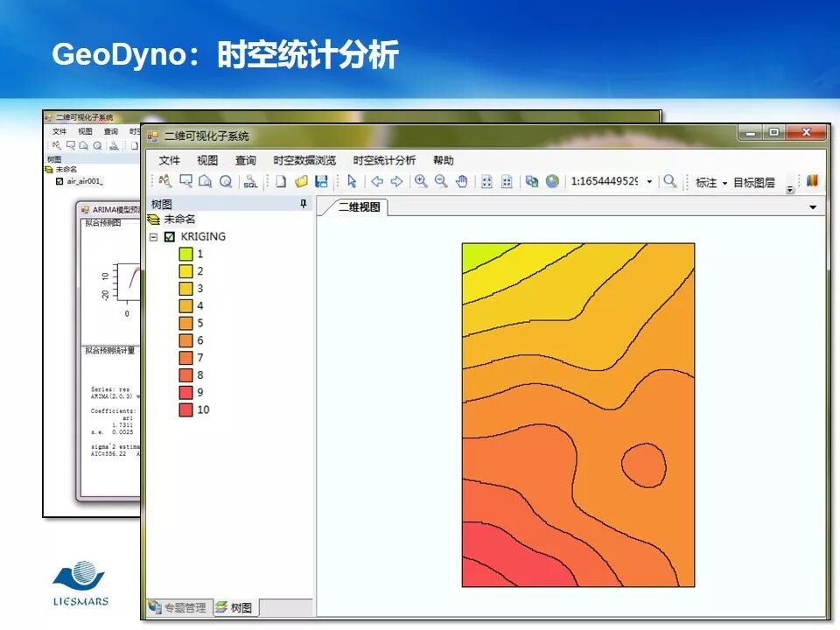Open the map scale dropdown
The height and width of the screenshot is (630, 840).
(649, 182)
